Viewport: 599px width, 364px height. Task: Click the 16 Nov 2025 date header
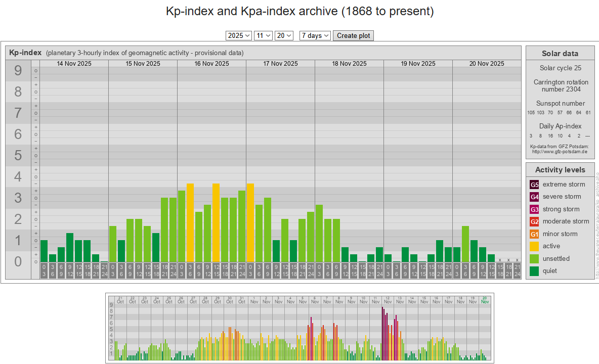211,64
